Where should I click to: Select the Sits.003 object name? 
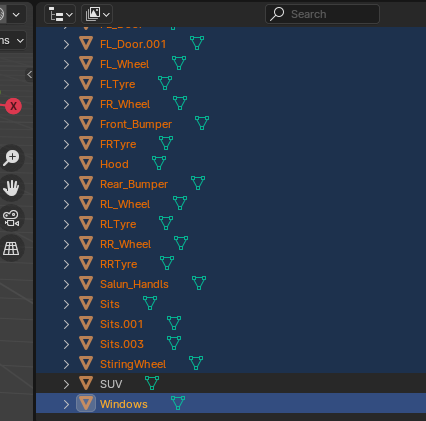[x=122, y=344]
